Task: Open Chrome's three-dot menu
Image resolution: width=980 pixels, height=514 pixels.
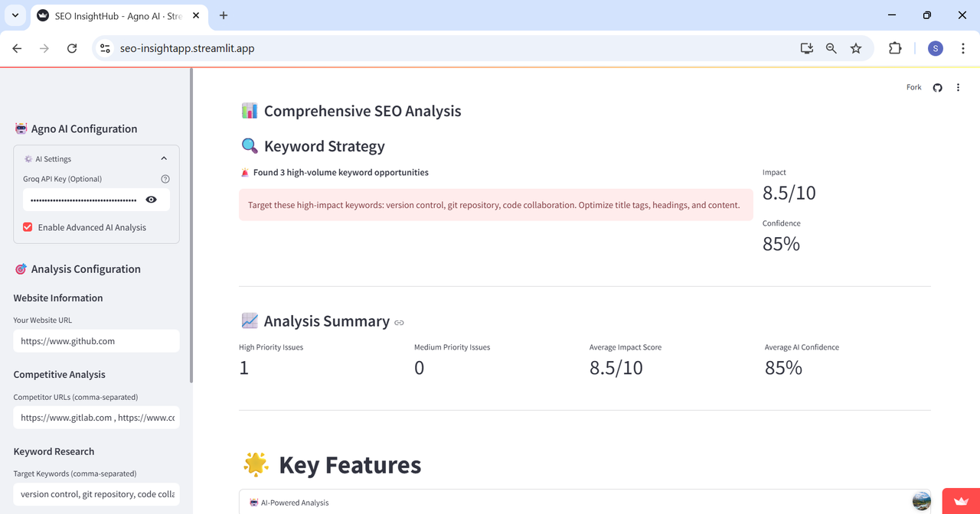Action: (x=963, y=48)
